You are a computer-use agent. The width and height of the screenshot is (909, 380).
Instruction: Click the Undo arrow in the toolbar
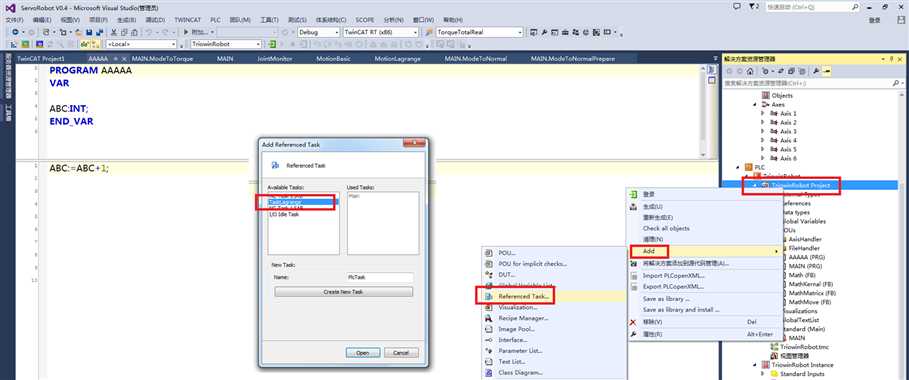[149, 32]
